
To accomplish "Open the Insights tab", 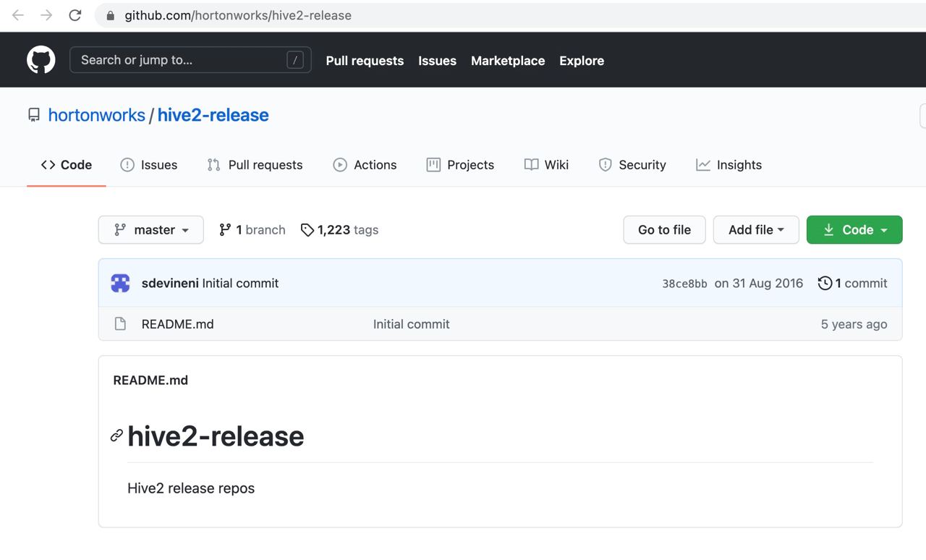I will pyautogui.click(x=729, y=165).
